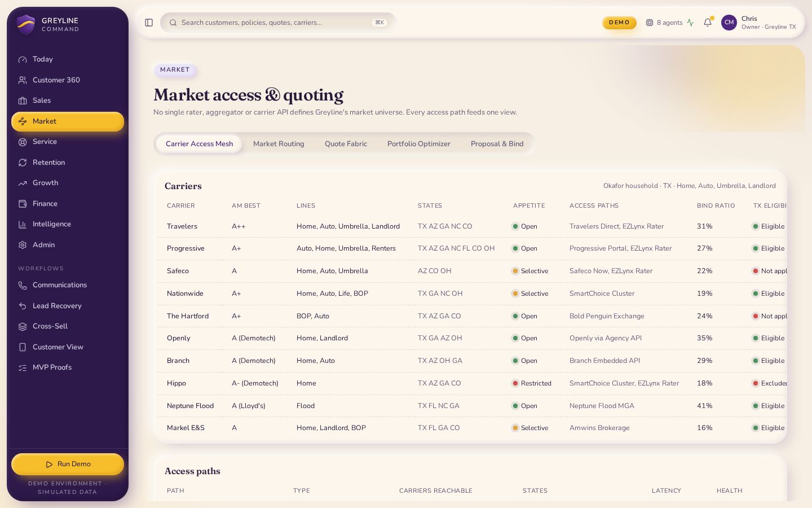Open the Portfolio Optimizer tab
Screen dimensions: 812x508
tap(419, 144)
